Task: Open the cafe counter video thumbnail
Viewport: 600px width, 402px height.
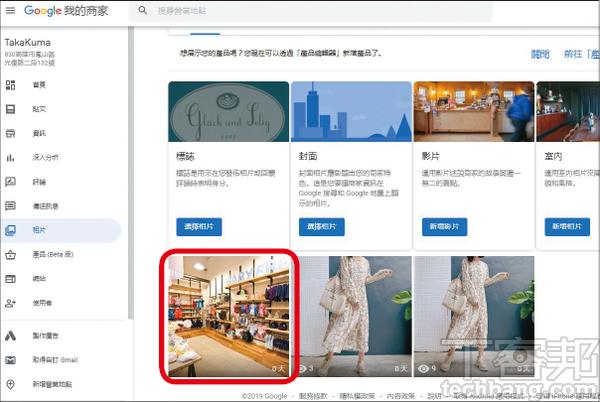Action: click(x=474, y=112)
